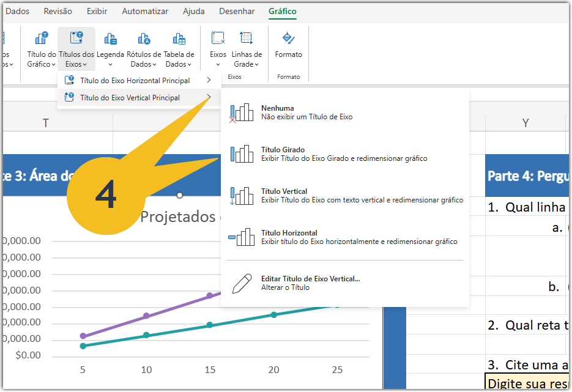The height and width of the screenshot is (392, 572).
Task: Choose the Título Girado option
Action: point(345,154)
